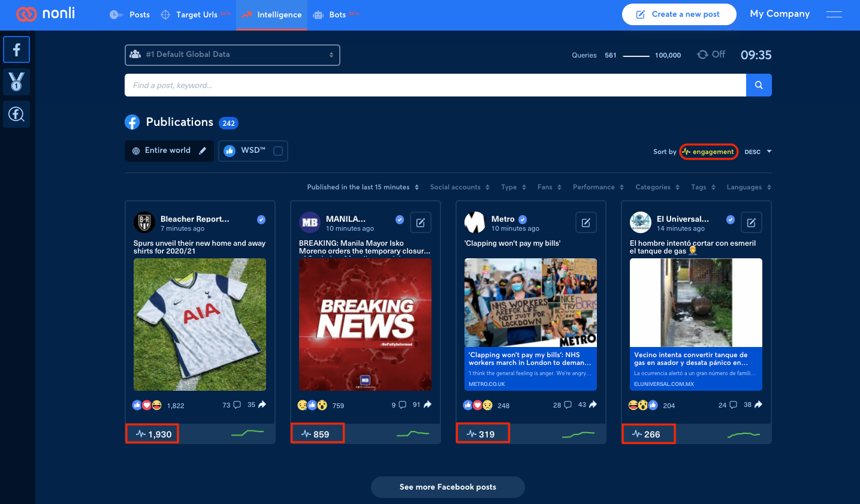Click See more Facebook posts
This screenshot has height=504, width=860.
448,487
